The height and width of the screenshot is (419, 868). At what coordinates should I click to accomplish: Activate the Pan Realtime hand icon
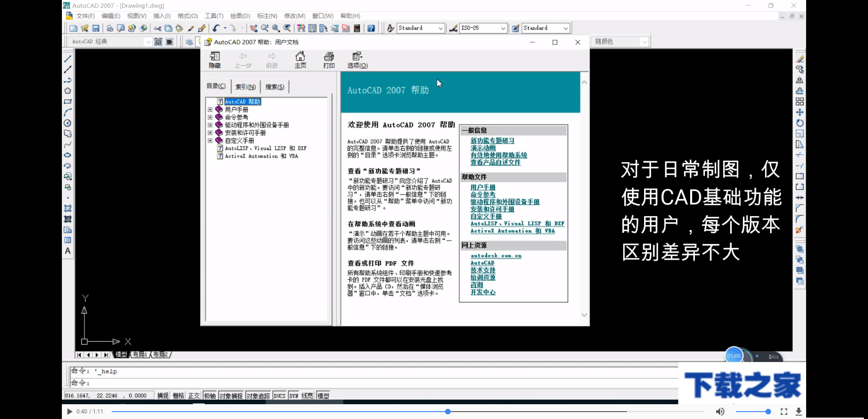click(253, 28)
